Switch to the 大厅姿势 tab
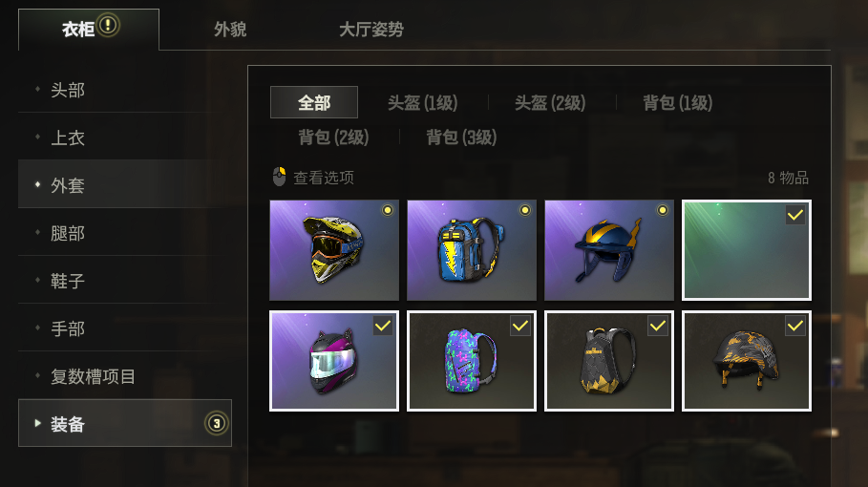 [x=370, y=30]
